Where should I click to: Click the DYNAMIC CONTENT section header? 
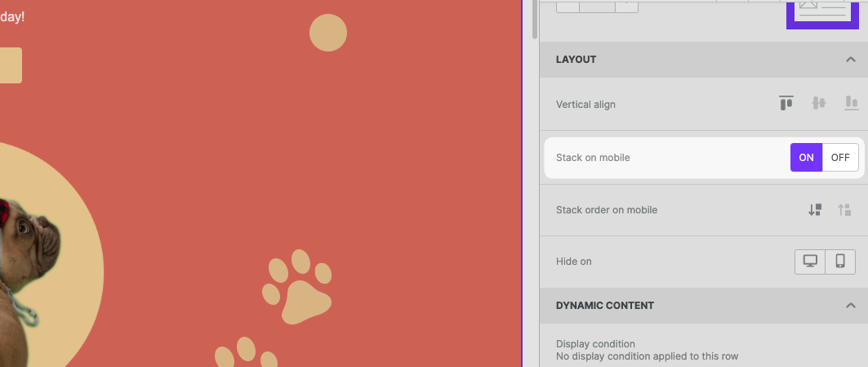pyautogui.click(x=604, y=306)
